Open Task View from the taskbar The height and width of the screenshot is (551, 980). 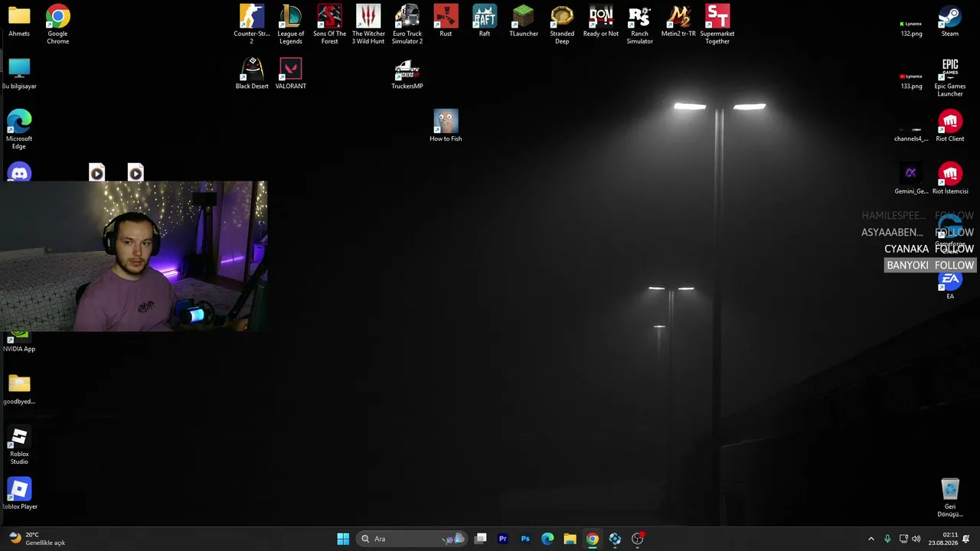[481, 539]
